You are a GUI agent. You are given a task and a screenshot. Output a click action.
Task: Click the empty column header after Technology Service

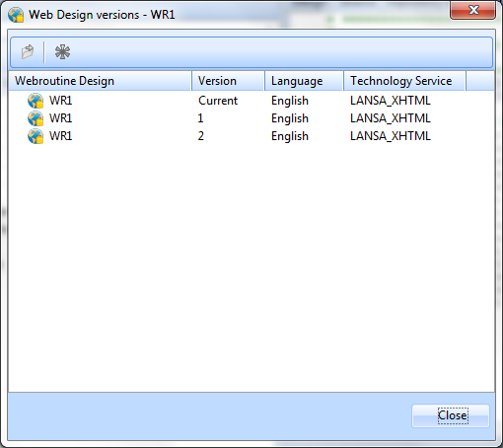tap(480, 81)
